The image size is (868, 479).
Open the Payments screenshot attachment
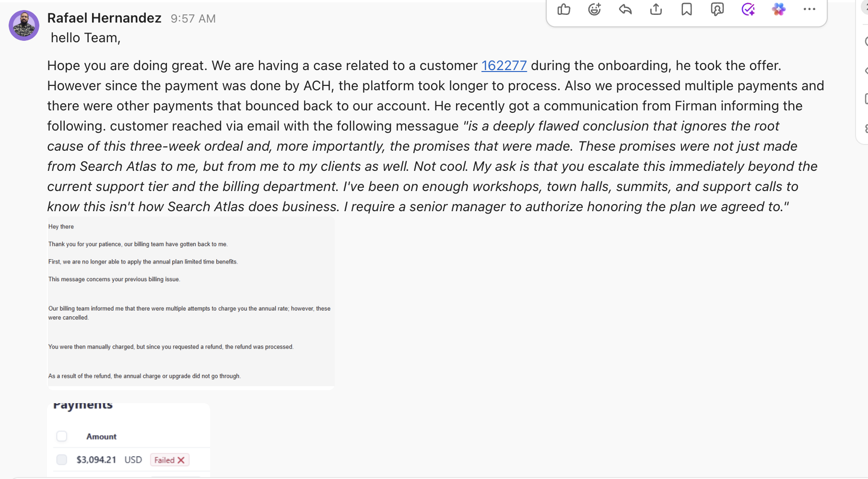pos(129,440)
